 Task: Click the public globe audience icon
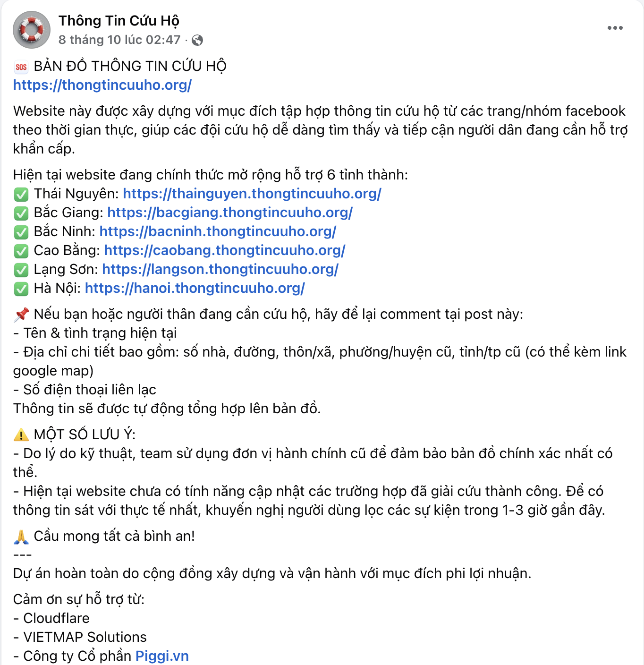coord(197,40)
